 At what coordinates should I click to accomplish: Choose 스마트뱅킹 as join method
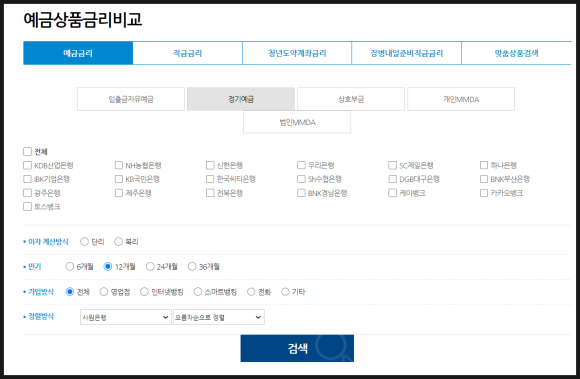(198, 292)
